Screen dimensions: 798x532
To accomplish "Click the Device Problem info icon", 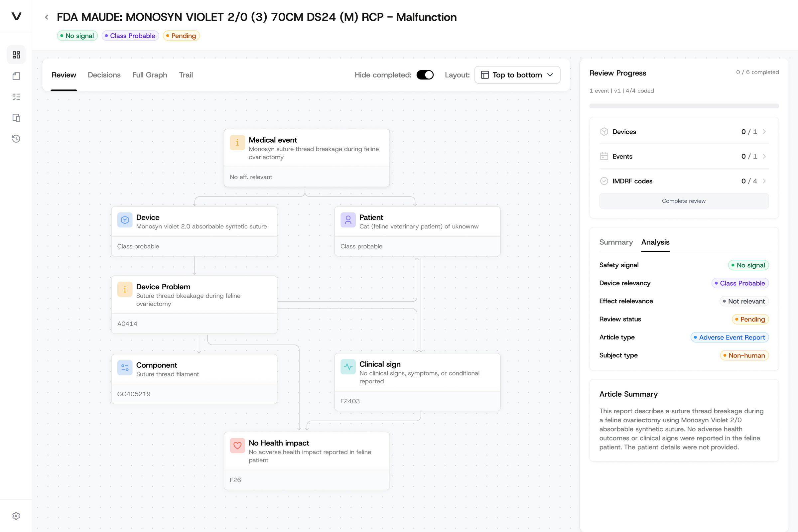I will click(x=125, y=289).
